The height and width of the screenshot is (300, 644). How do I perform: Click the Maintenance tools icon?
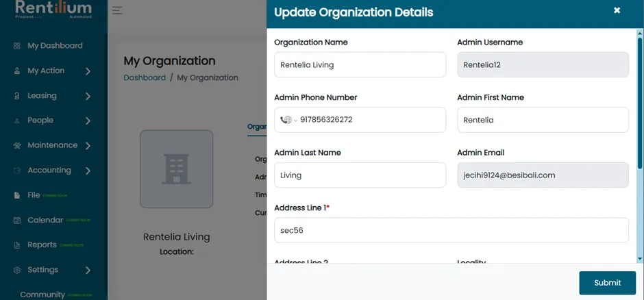pyautogui.click(x=17, y=145)
